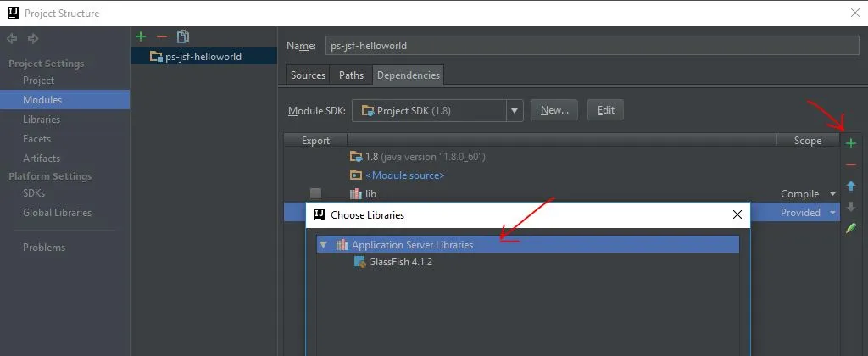Close the Choose Libraries dialog

(737, 214)
